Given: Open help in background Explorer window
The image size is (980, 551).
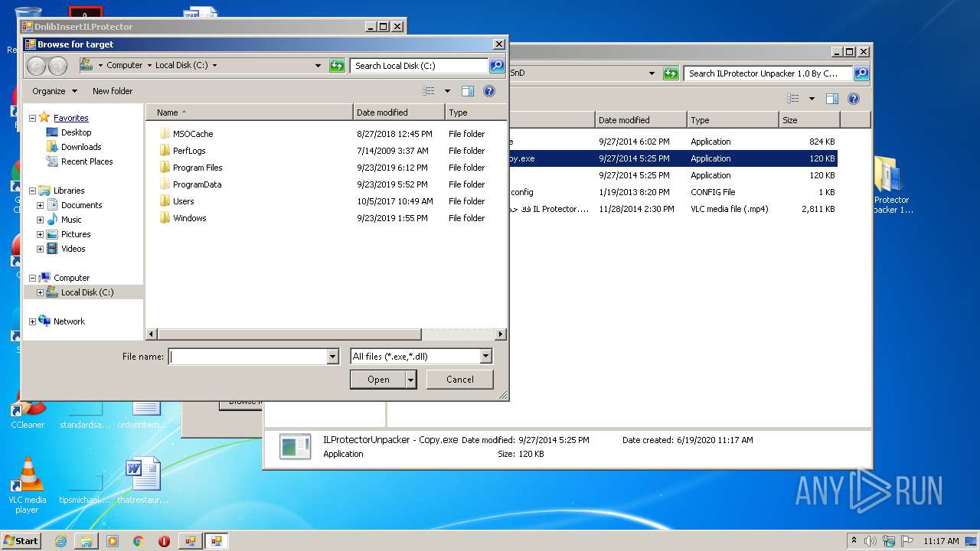Looking at the screenshot, I should click(854, 99).
